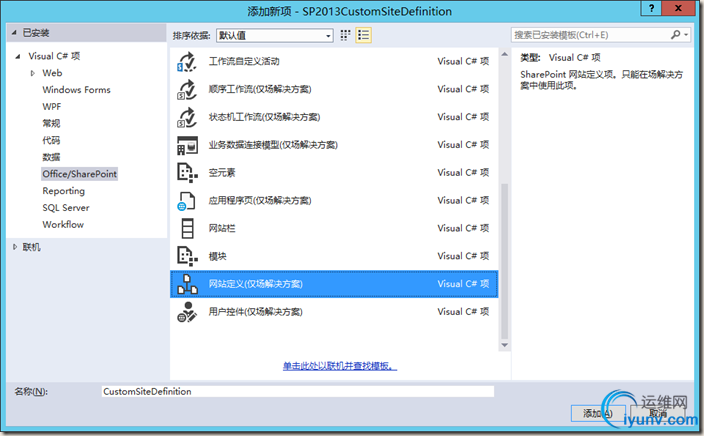The height and width of the screenshot is (436, 704).
Task: Click the 名称 input field
Action: (x=298, y=392)
